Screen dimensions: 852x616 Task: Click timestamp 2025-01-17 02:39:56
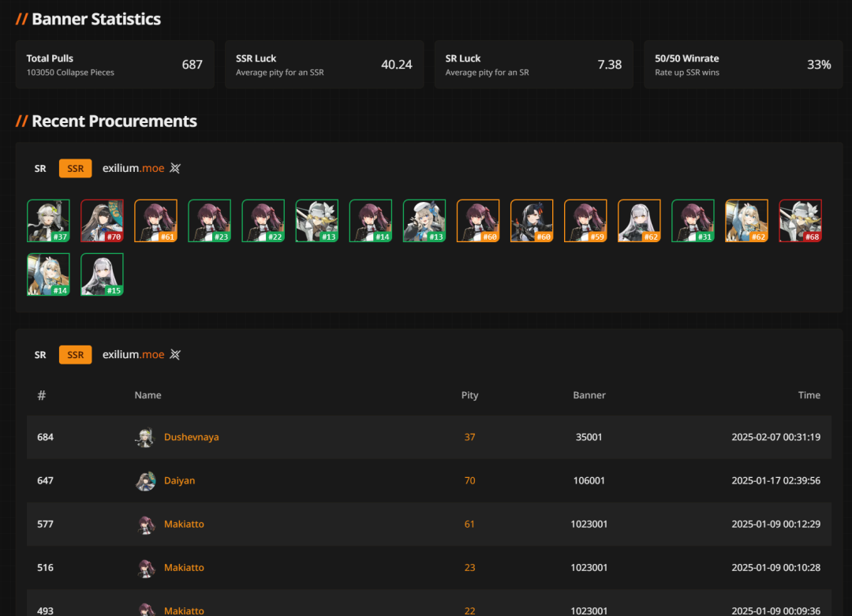(x=776, y=481)
